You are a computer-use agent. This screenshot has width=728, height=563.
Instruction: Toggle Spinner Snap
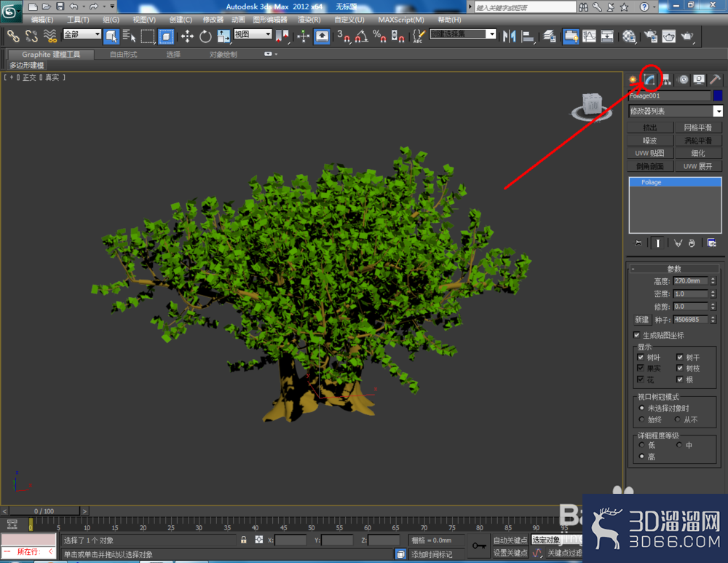pyautogui.click(x=397, y=36)
